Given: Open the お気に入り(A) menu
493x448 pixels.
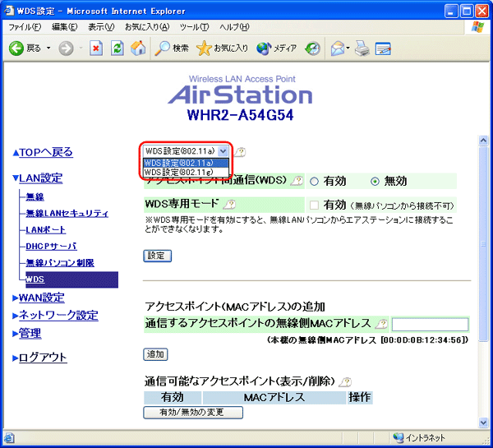Looking at the screenshot, I should [x=147, y=27].
